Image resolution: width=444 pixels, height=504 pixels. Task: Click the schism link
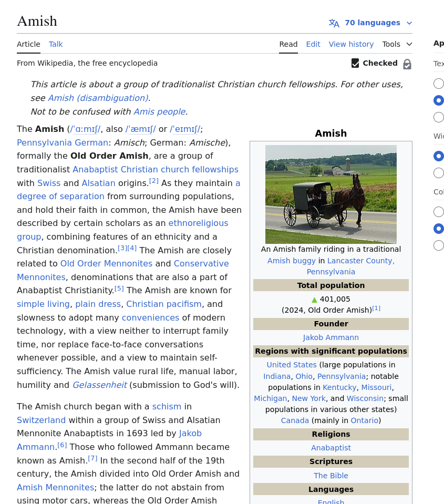tap(167, 407)
